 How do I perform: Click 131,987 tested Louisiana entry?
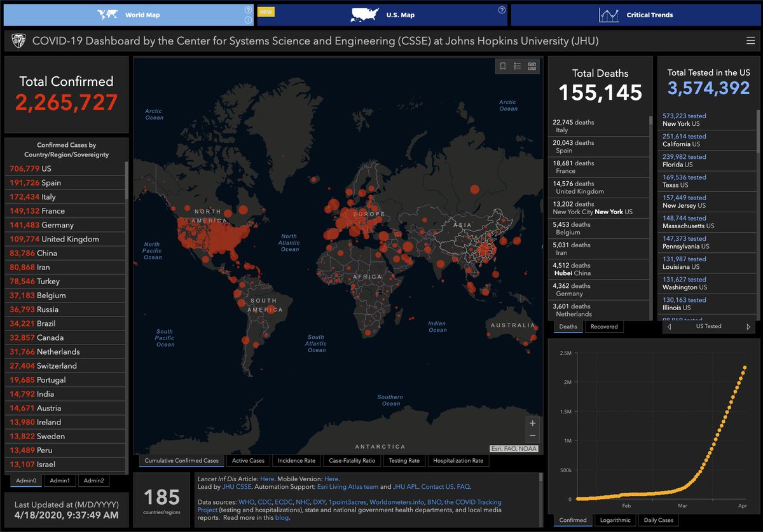pyautogui.click(x=706, y=263)
